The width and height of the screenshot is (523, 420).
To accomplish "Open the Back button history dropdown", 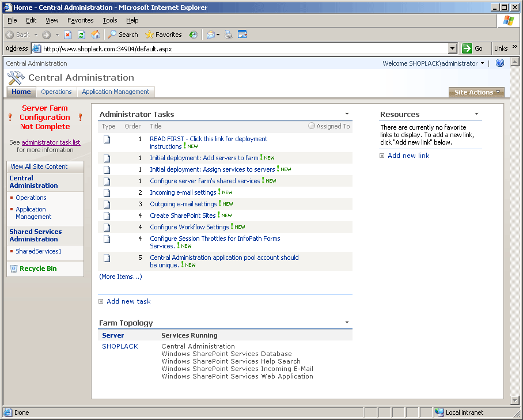I will tap(36, 35).
